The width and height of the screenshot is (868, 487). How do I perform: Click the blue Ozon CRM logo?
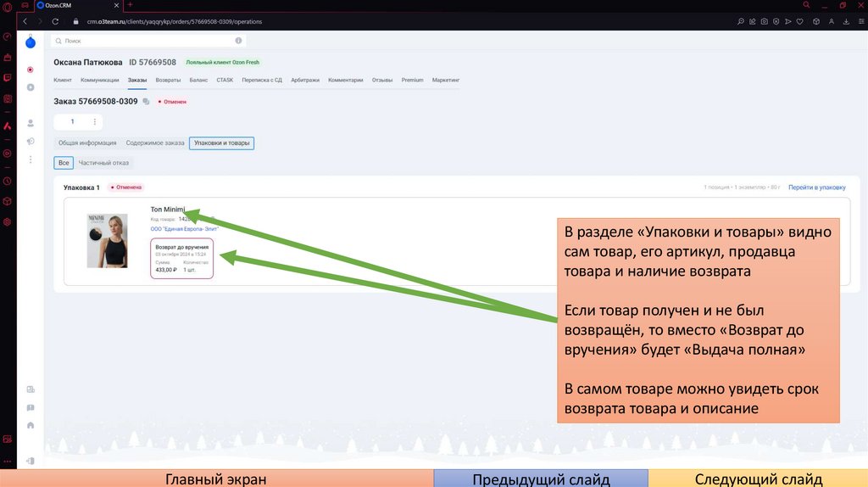click(31, 42)
